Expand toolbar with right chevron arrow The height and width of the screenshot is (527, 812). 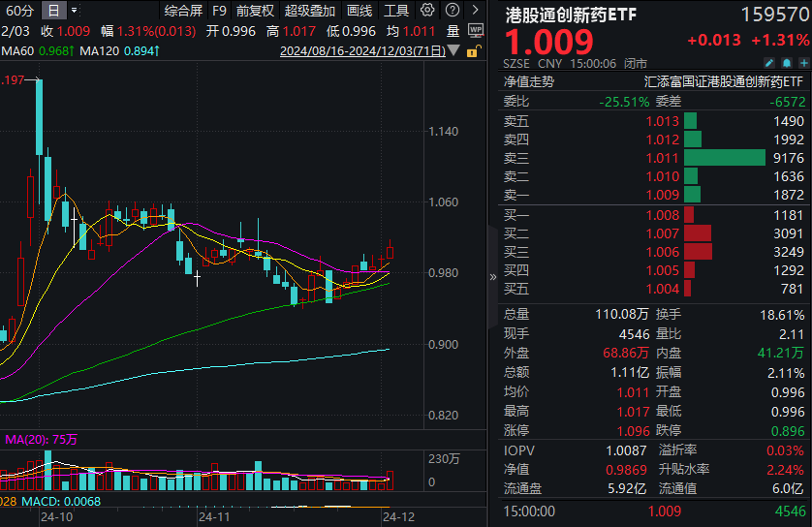tap(474, 11)
